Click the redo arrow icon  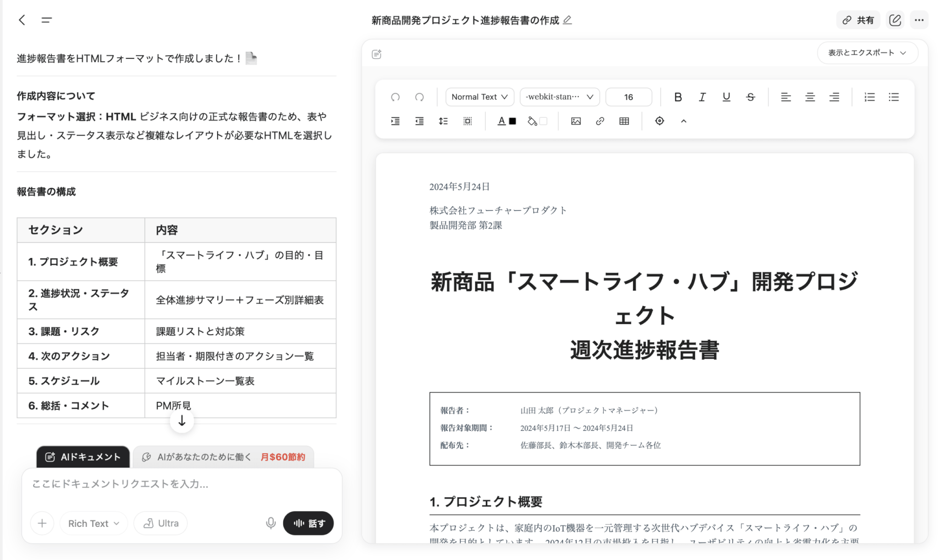coord(419,97)
